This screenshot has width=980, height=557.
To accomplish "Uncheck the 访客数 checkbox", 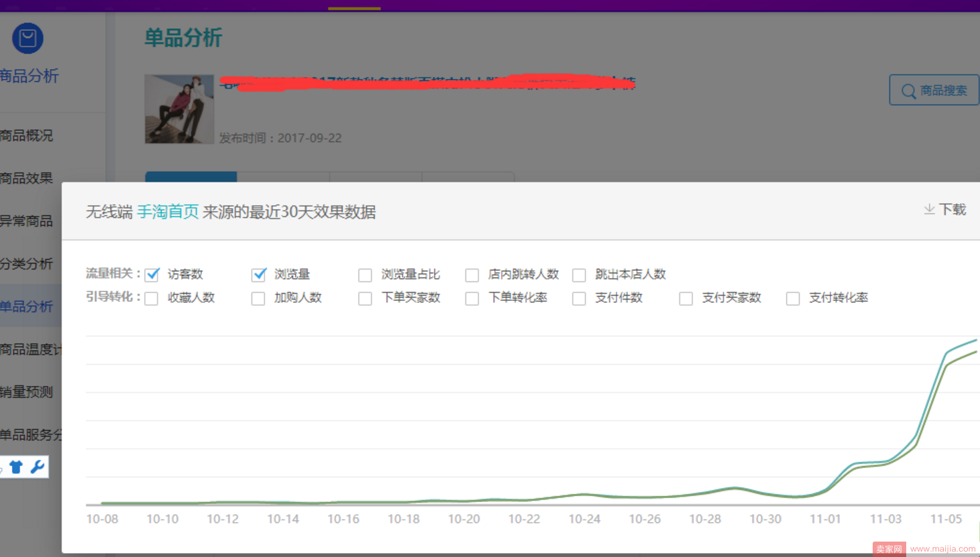I will (152, 274).
